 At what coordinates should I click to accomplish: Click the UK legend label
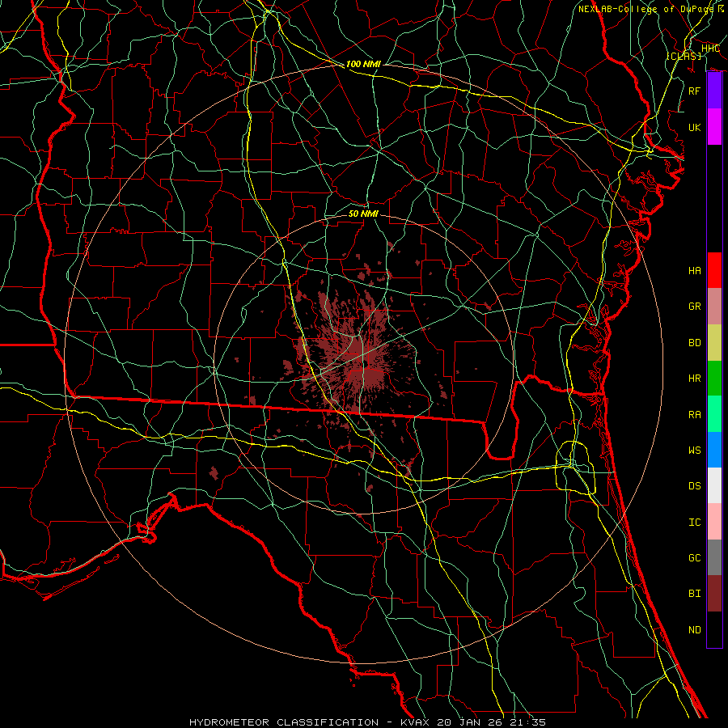(x=695, y=127)
